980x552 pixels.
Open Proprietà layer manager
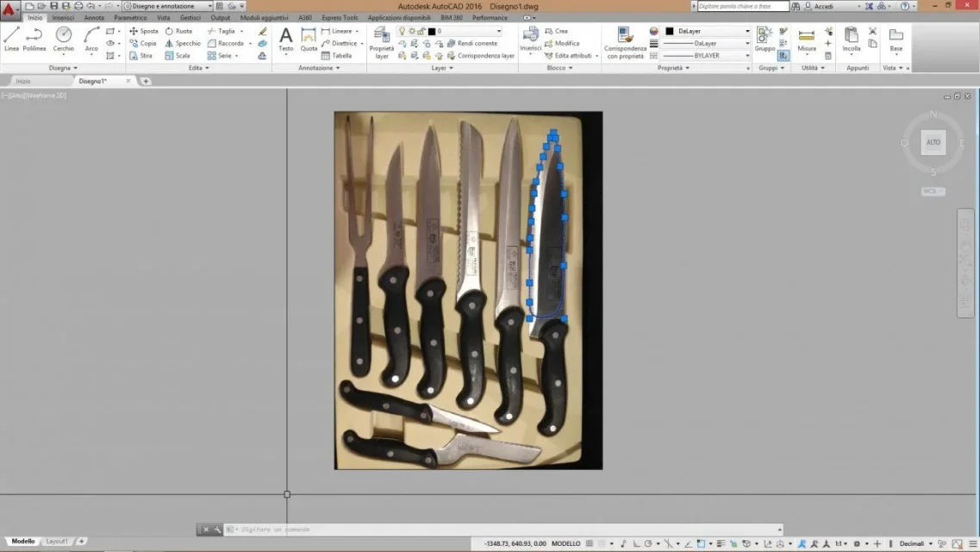[x=381, y=42]
